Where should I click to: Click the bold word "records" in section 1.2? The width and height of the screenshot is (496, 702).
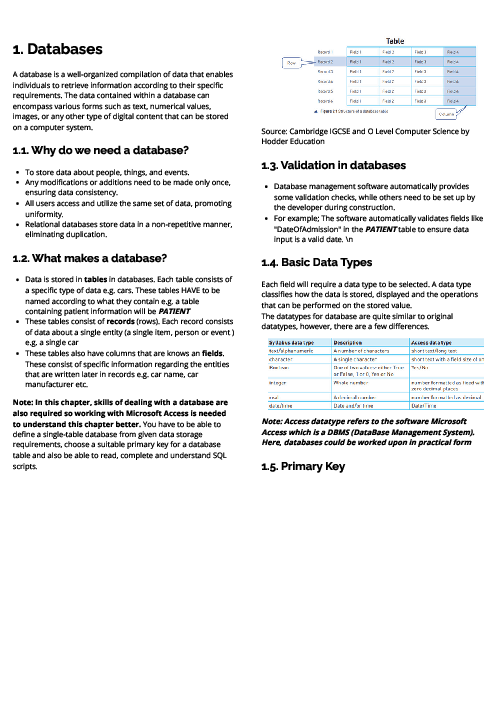click(120, 321)
